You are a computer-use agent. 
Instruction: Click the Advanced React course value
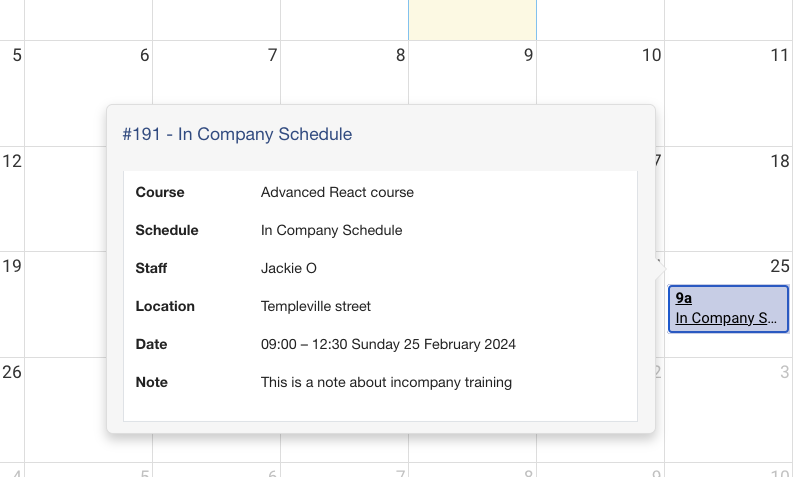click(x=337, y=192)
